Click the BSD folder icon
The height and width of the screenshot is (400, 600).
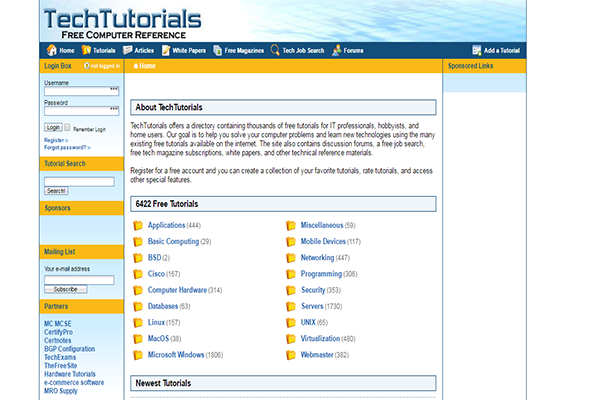click(x=138, y=258)
